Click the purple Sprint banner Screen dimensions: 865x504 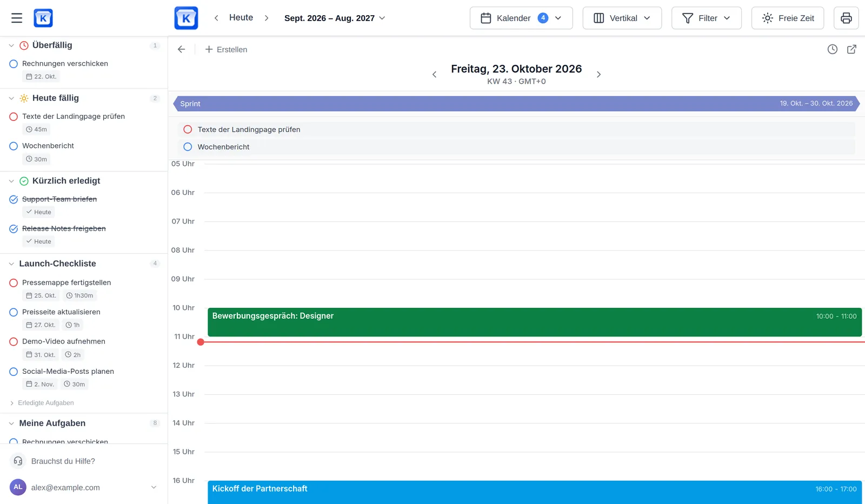pyautogui.click(x=516, y=104)
